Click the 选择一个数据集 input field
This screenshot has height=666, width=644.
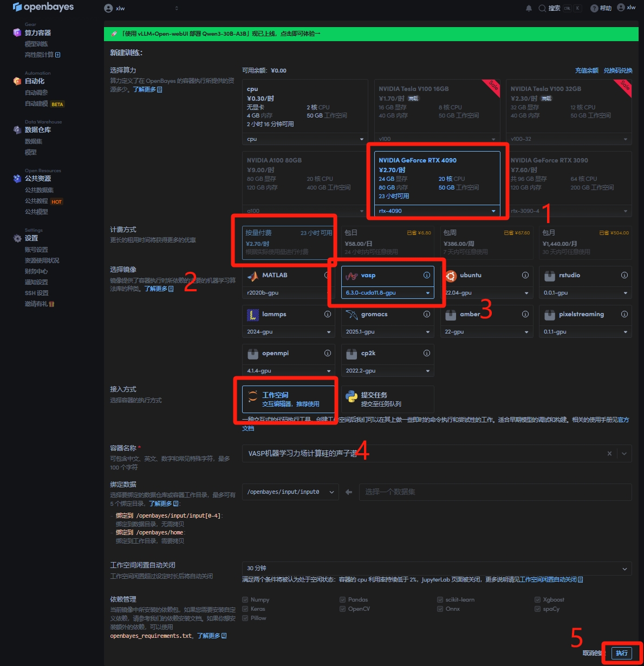point(495,492)
